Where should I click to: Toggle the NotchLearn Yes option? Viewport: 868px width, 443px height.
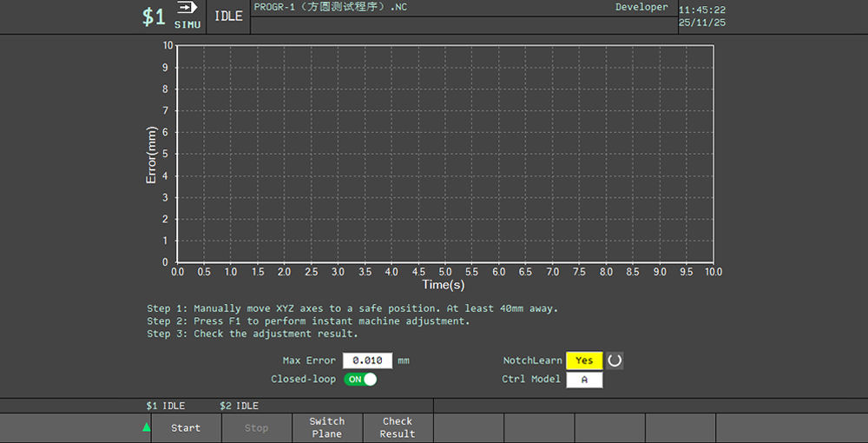[x=584, y=360]
